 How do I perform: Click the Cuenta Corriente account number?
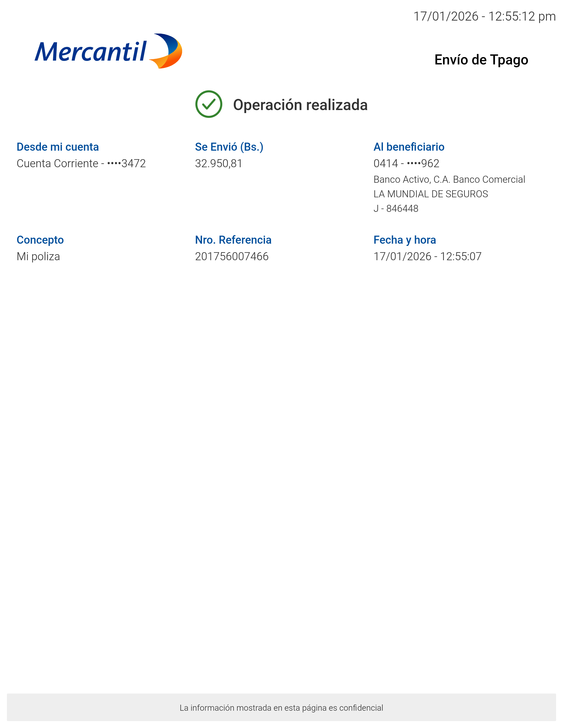81,163
